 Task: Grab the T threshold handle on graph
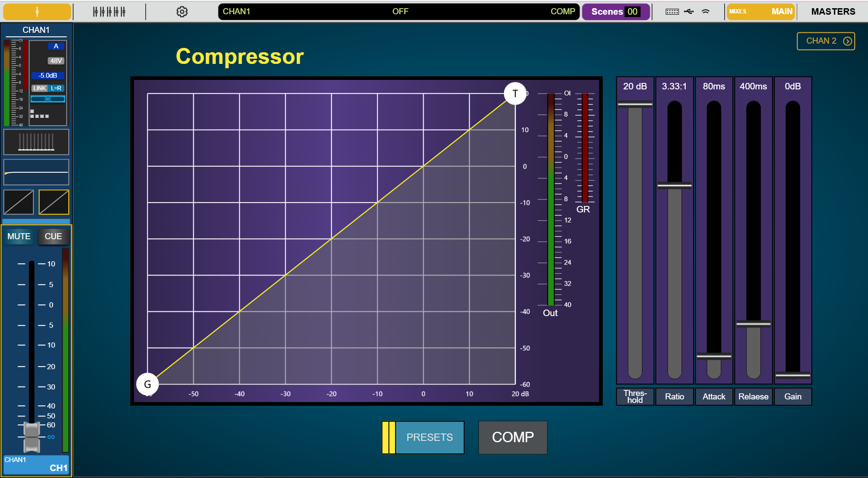coord(515,94)
